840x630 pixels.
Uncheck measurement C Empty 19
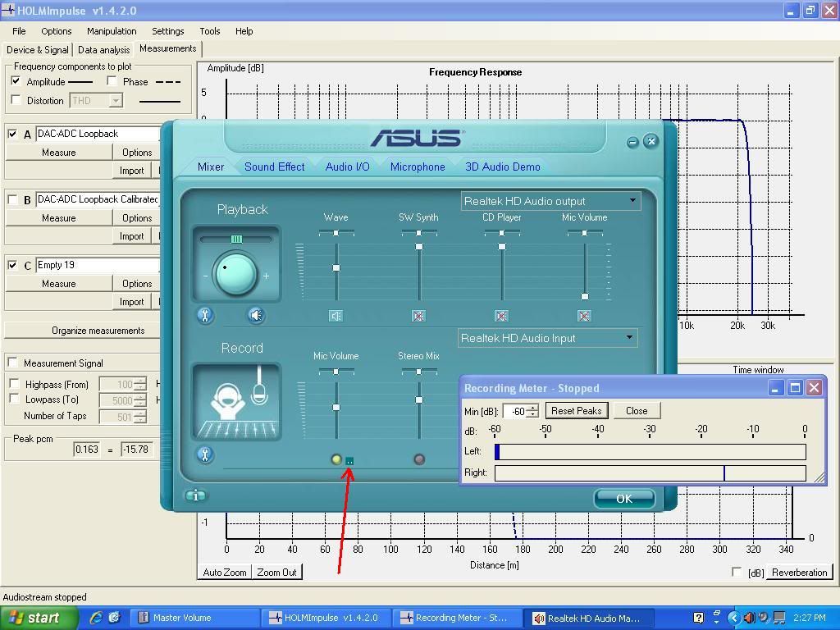[12, 265]
